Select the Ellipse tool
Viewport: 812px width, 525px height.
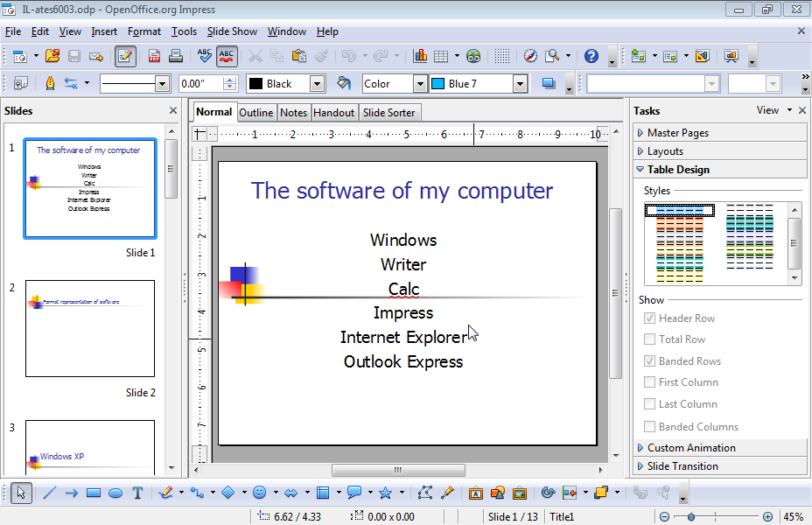pyautogui.click(x=115, y=493)
